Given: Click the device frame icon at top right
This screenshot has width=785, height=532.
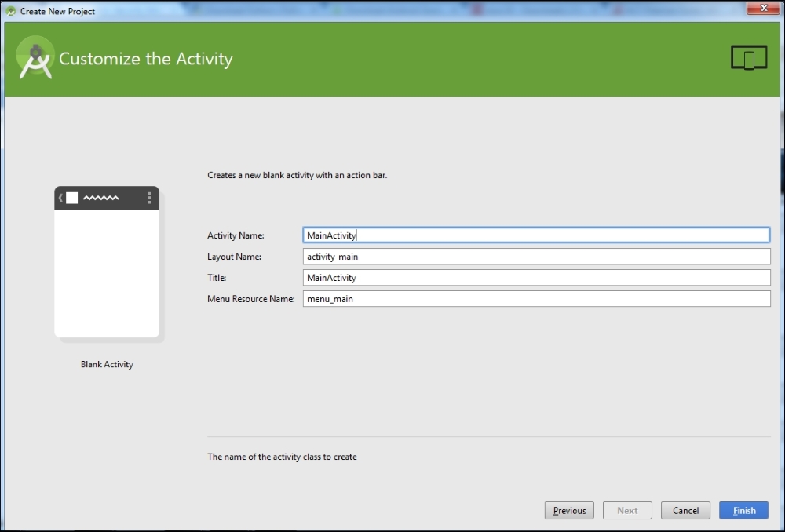Looking at the screenshot, I should (x=748, y=56).
